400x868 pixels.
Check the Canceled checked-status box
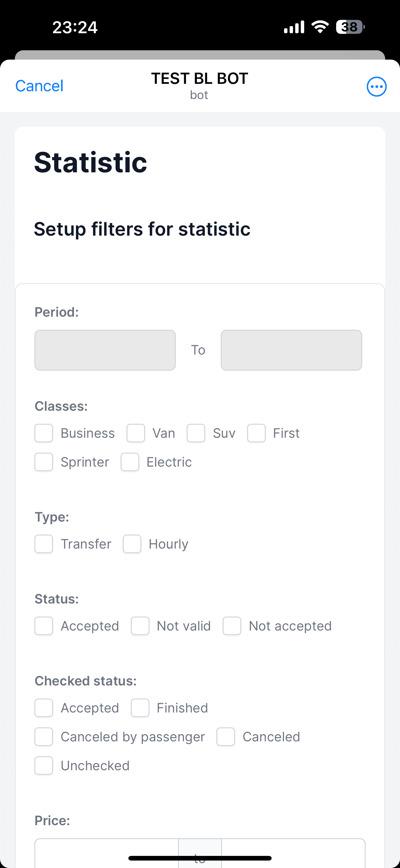click(x=226, y=737)
